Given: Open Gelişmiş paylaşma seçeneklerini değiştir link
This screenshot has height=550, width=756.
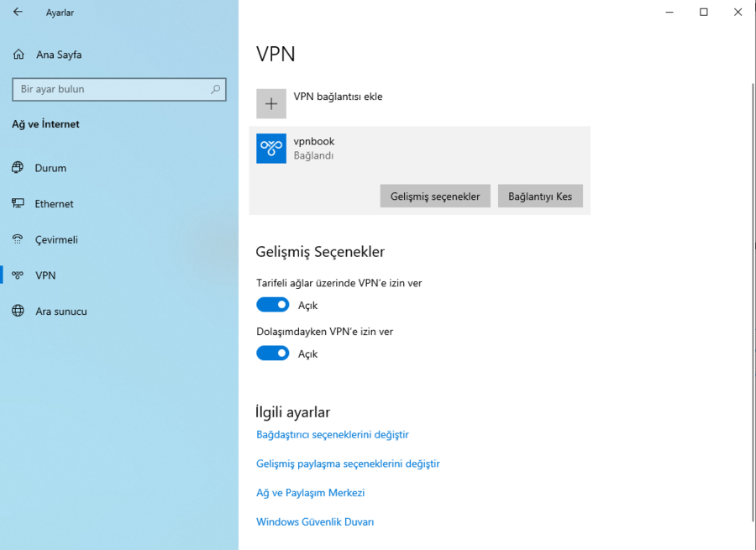Looking at the screenshot, I should (x=348, y=464).
